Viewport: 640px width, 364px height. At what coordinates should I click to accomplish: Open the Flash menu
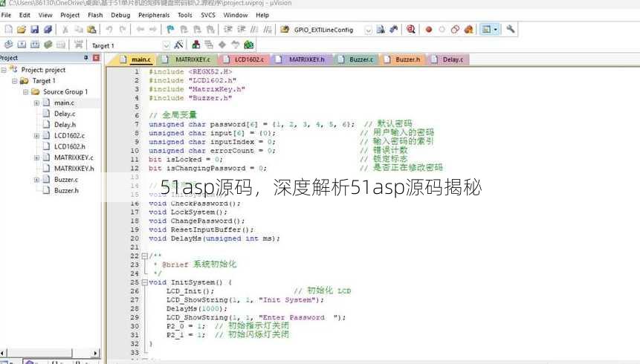click(95, 15)
